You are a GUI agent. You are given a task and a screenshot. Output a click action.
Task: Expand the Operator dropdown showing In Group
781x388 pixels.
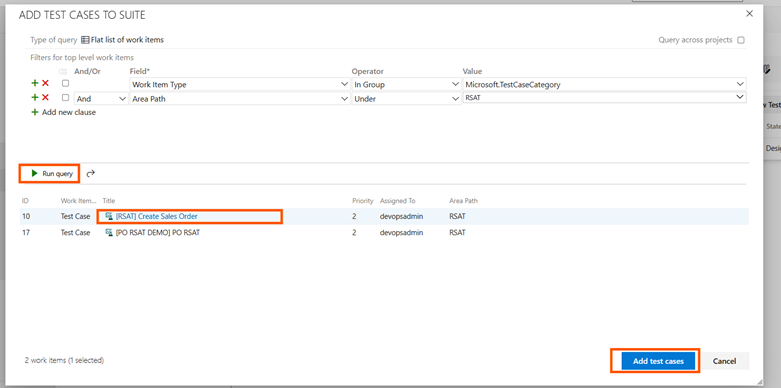406,85
